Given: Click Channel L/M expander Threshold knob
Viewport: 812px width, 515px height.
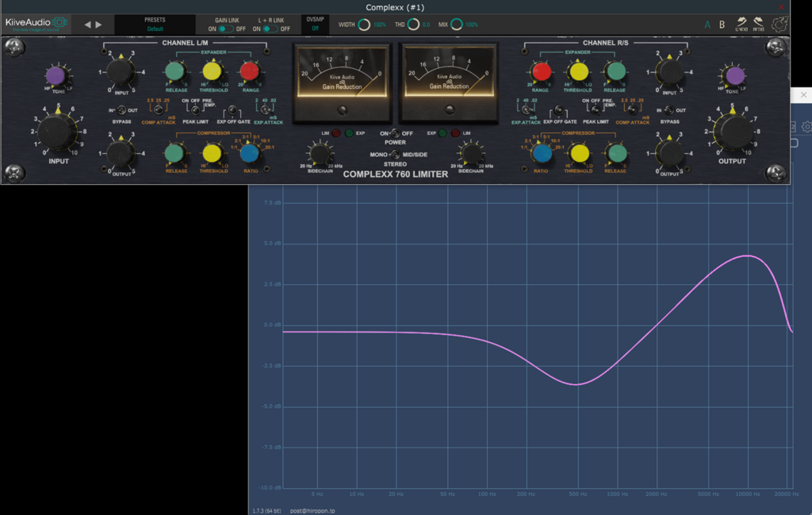Looking at the screenshot, I should tap(213, 71).
